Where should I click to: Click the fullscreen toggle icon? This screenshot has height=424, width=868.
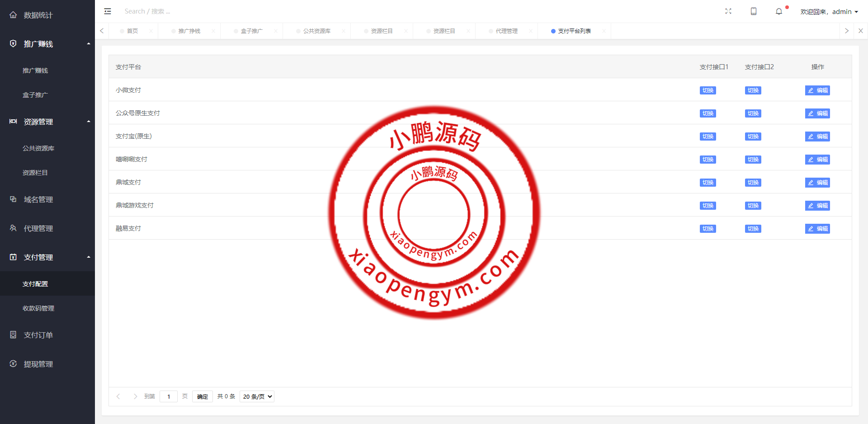pyautogui.click(x=728, y=11)
